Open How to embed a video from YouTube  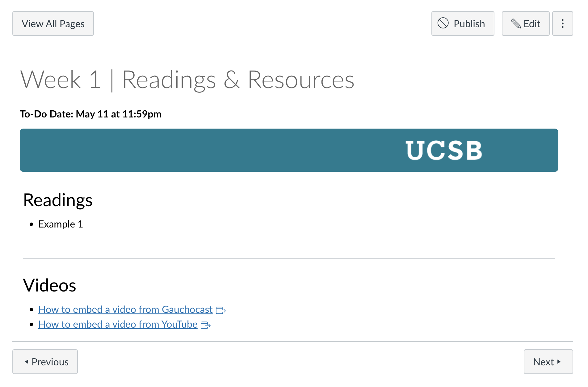coord(118,324)
